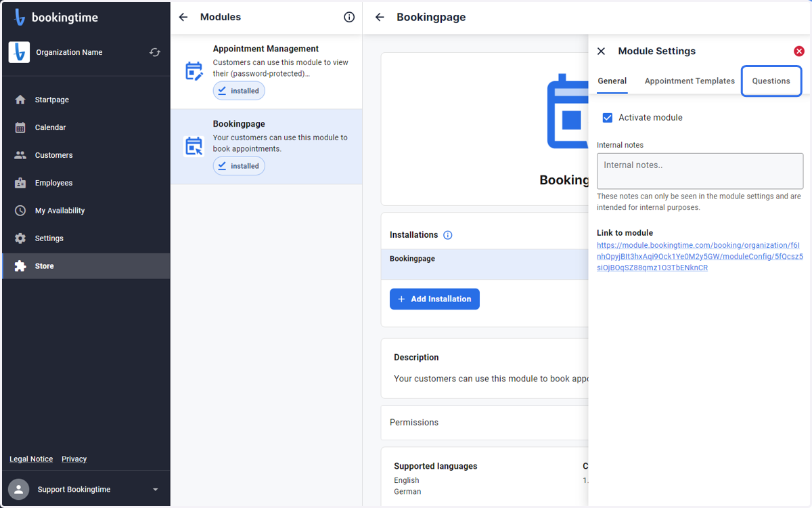Open the Legal Notice link
This screenshot has height=508, width=812.
(x=31, y=459)
